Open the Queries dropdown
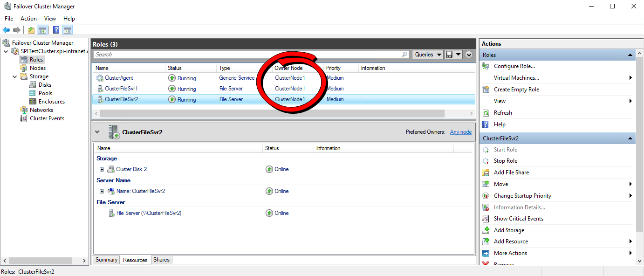 427,54
